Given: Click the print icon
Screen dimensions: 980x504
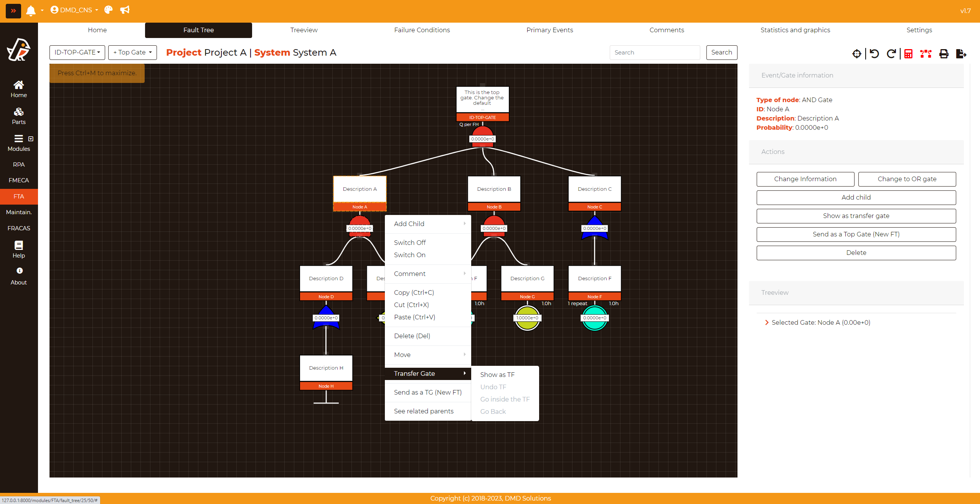Looking at the screenshot, I should (944, 54).
